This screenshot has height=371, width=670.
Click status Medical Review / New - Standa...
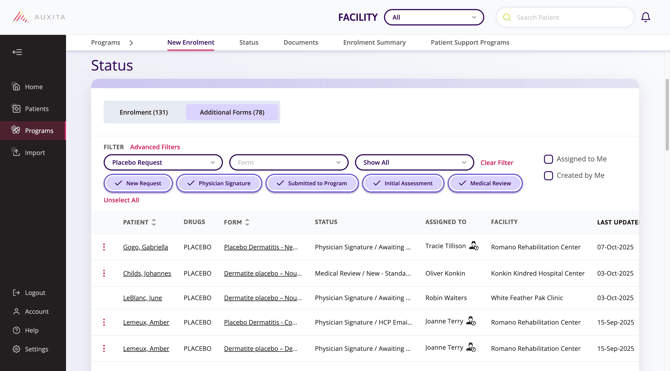click(x=363, y=273)
